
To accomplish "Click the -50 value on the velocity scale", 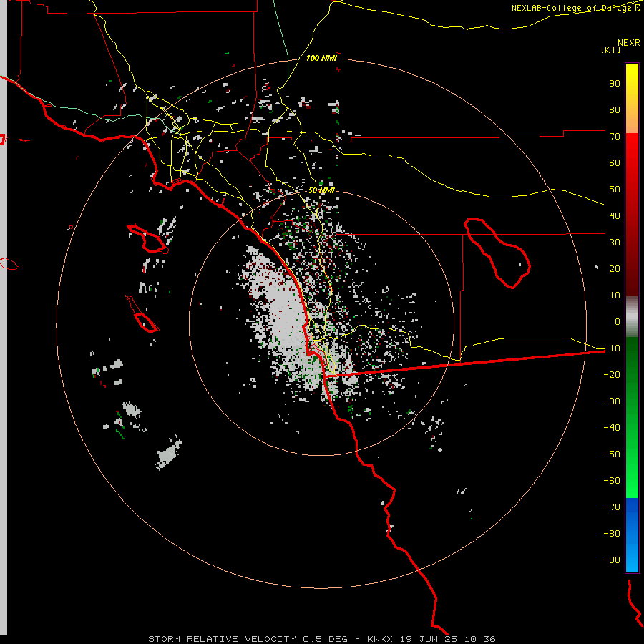I will [x=612, y=454].
